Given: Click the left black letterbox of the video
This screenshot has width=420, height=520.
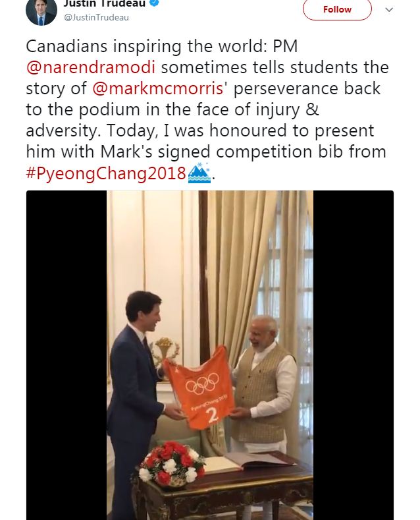Looking at the screenshot, I should click(66, 355).
